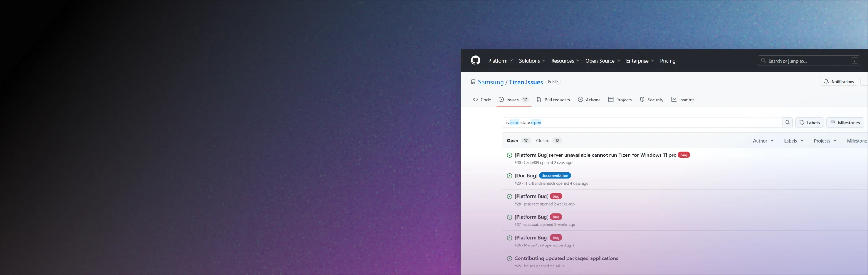View the Insights tab
868x275 pixels.
click(683, 100)
